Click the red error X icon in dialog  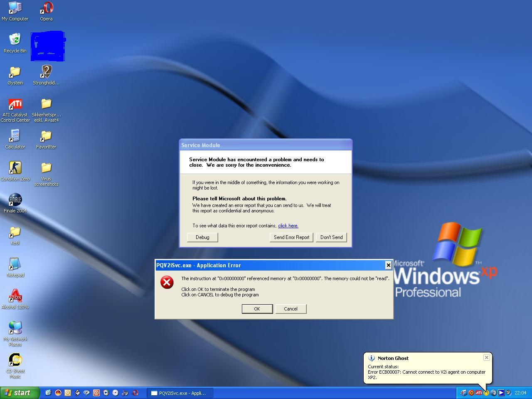pos(167,283)
